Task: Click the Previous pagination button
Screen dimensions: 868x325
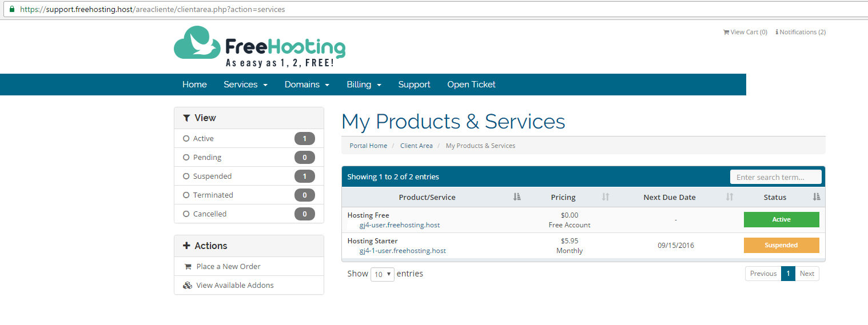Action: [x=763, y=274]
